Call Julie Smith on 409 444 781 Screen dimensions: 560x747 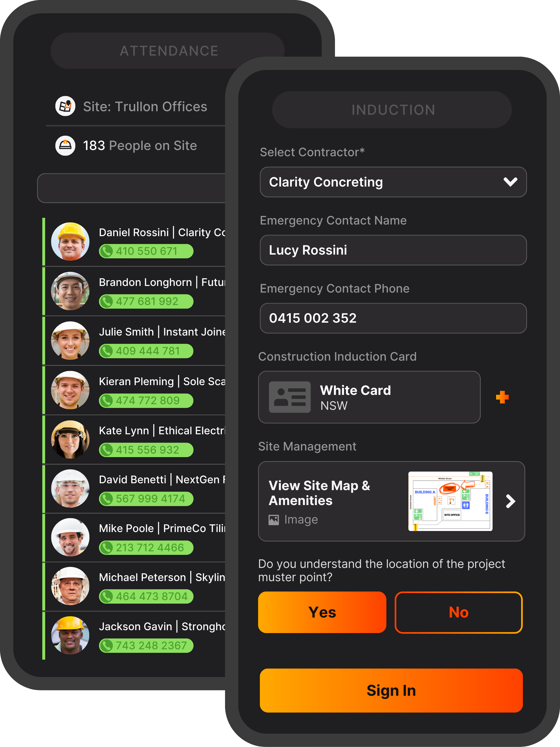[x=146, y=351]
